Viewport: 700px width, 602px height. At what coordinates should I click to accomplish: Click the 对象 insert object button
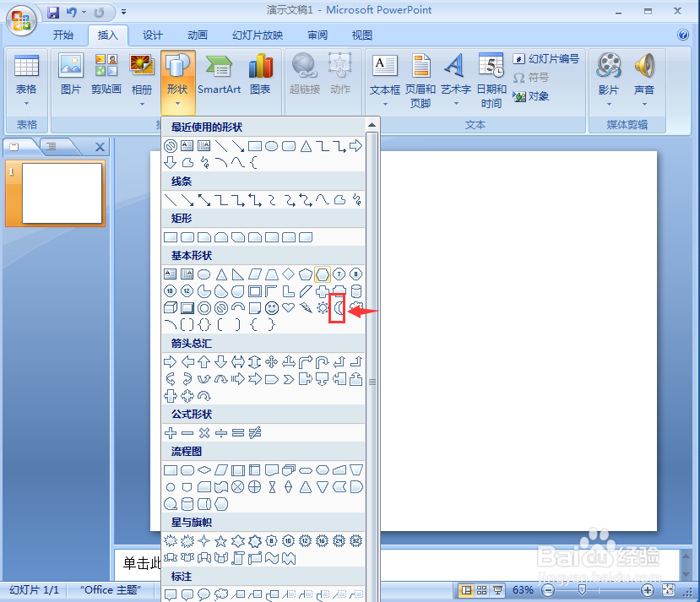(x=531, y=96)
